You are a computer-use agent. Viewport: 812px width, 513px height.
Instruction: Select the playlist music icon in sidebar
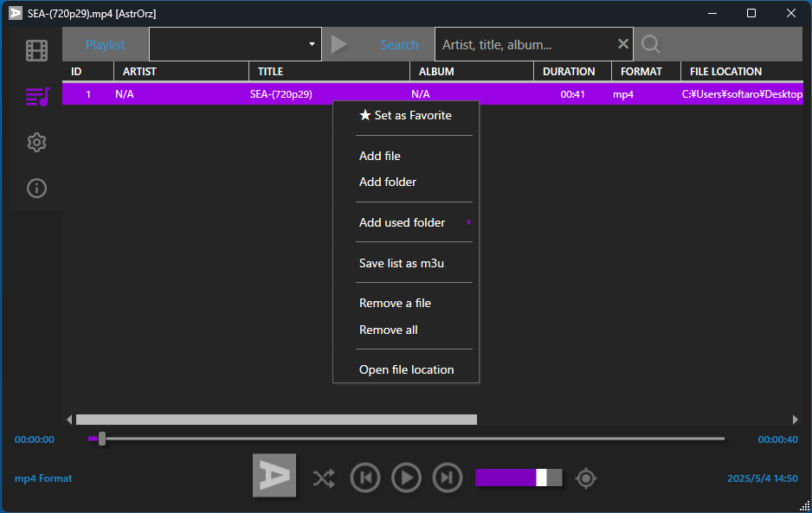point(37,96)
